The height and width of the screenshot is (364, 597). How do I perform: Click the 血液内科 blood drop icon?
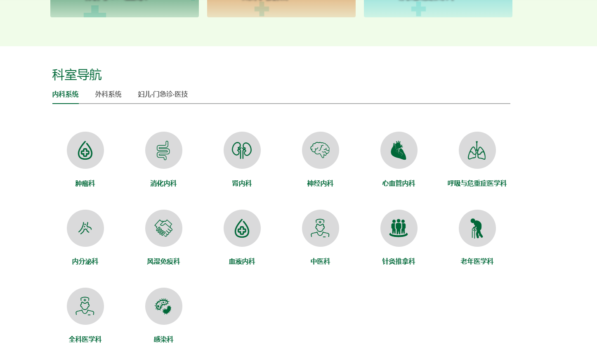[242, 228]
